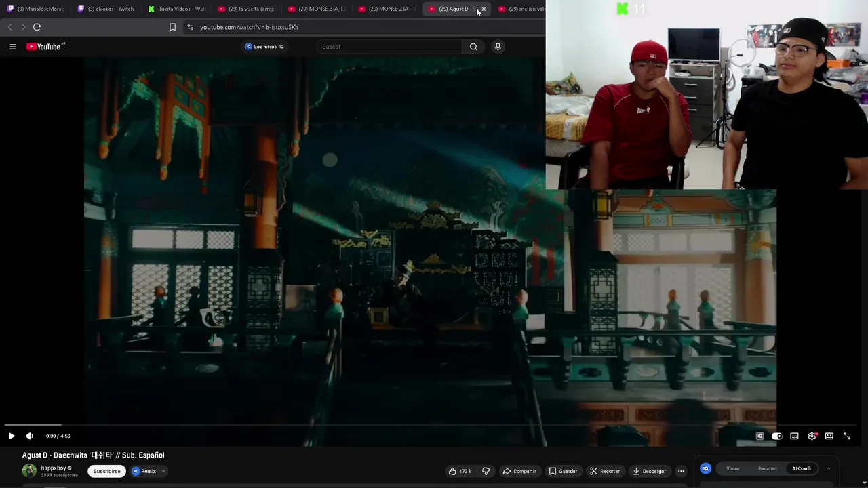Collapse the vidIQ panel with the chevron
The width and height of the screenshot is (868, 488).
click(x=828, y=468)
